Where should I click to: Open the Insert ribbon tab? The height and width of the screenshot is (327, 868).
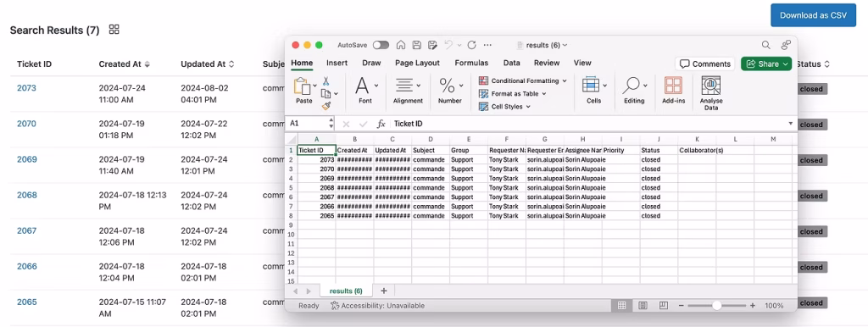tap(337, 63)
